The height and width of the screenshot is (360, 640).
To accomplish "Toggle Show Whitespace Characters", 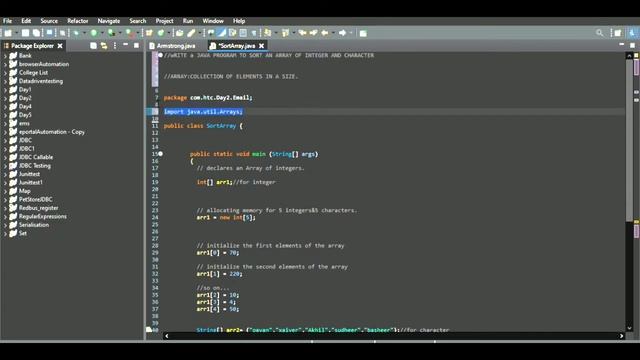I will [254, 33].
